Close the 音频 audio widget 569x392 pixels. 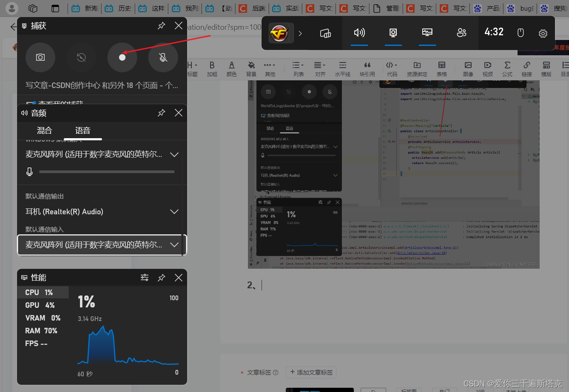tap(179, 113)
